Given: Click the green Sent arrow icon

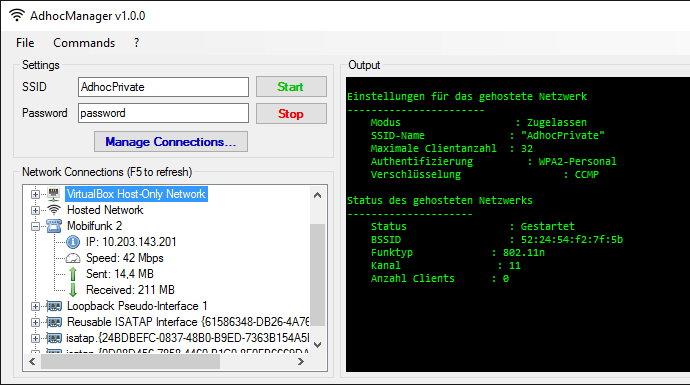Looking at the screenshot, I should click(73, 274).
